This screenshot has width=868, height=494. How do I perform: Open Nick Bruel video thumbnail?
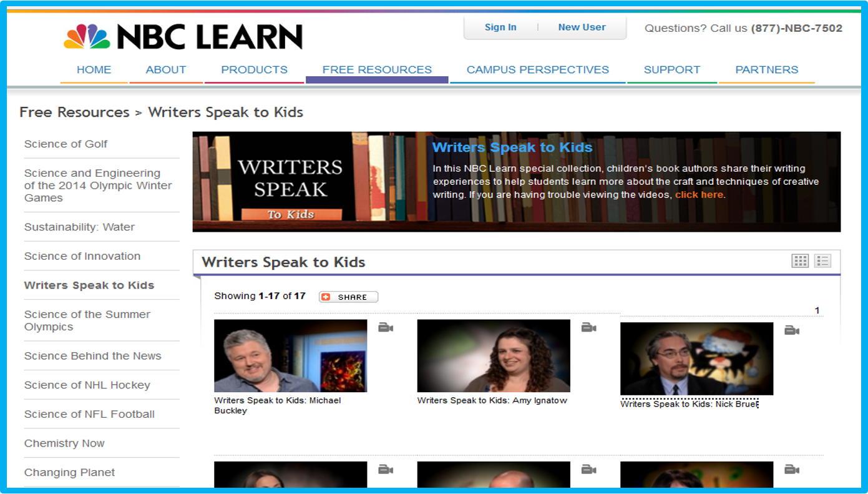697,359
